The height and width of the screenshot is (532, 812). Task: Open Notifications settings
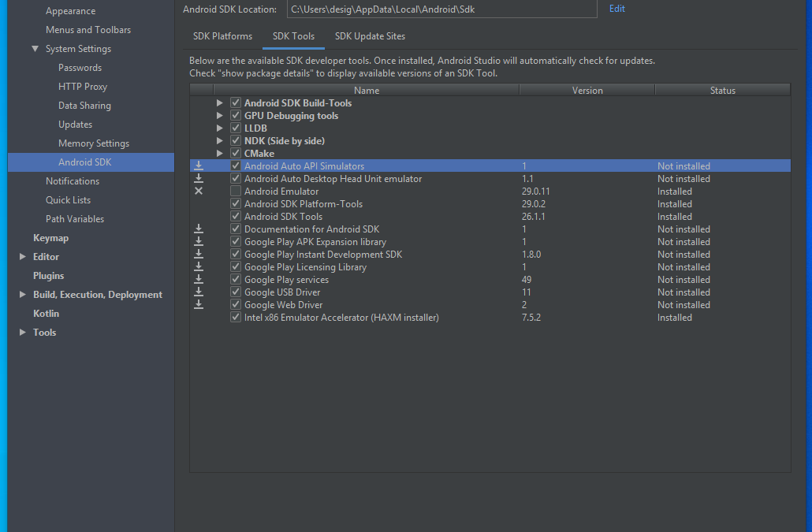pyautogui.click(x=73, y=181)
